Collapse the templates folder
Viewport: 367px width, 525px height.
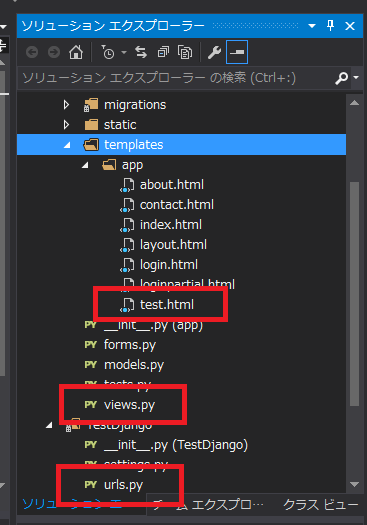coord(67,145)
